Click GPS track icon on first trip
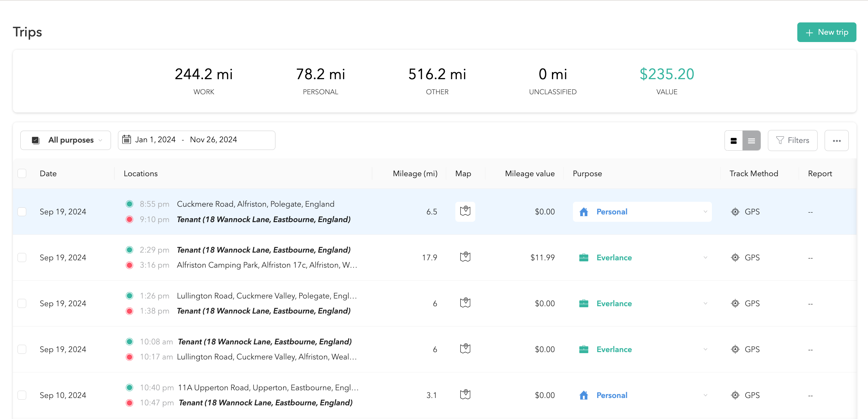Image resolution: width=868 pixels, height=419 pixels. tap(735, 212)
